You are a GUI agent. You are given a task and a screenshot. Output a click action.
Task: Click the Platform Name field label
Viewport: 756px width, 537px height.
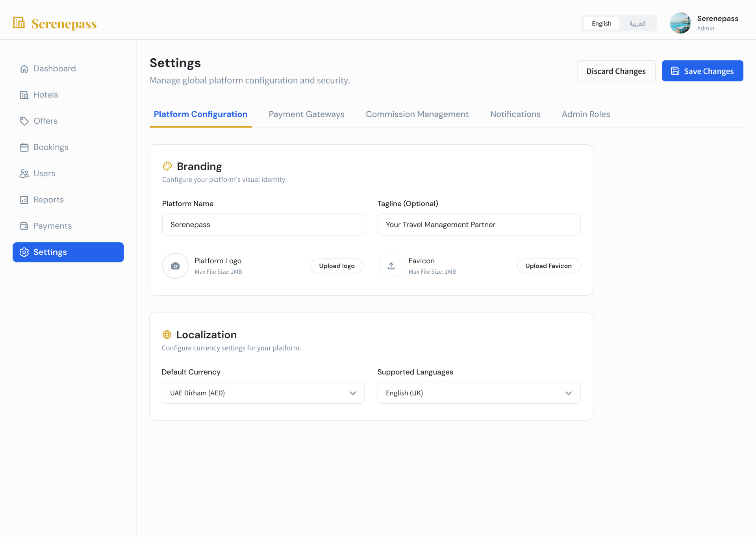point(188,204)
